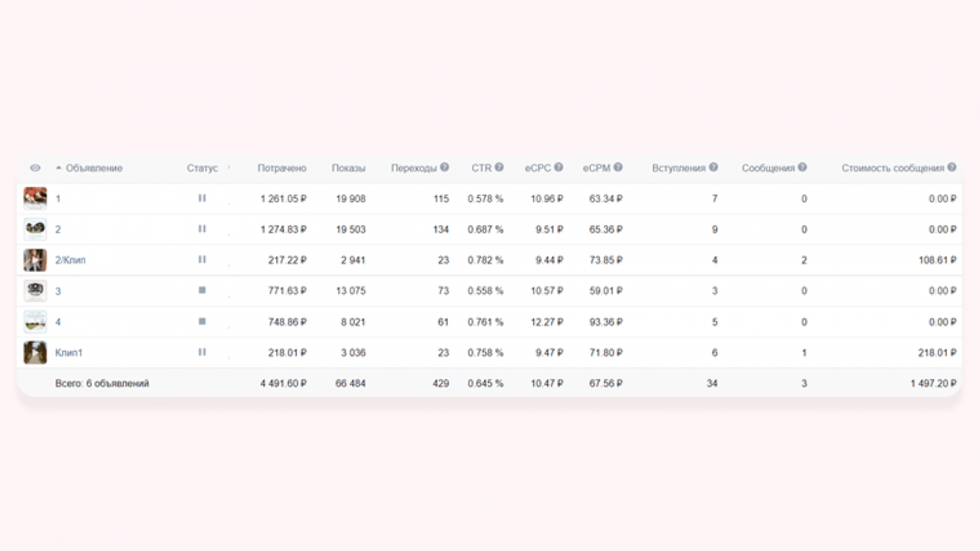The image size is (980, 551).
Task: Open the ad named 2/Клип
Action: point(70,260)
